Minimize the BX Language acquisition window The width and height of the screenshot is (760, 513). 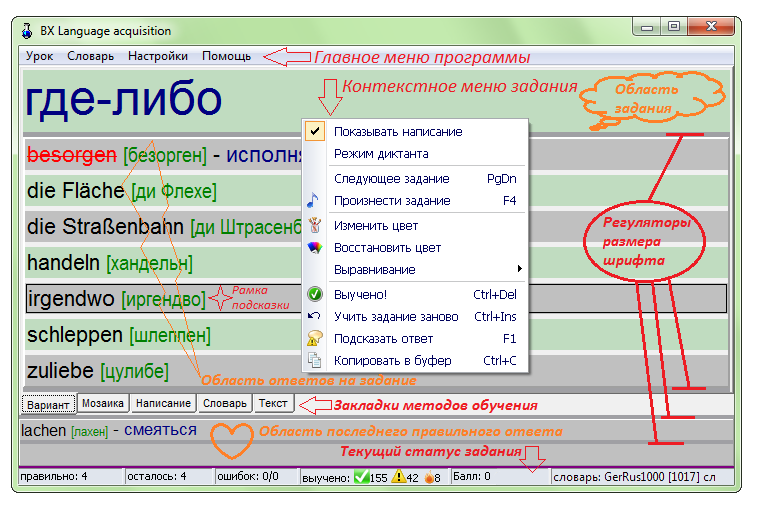pos(647,27)
